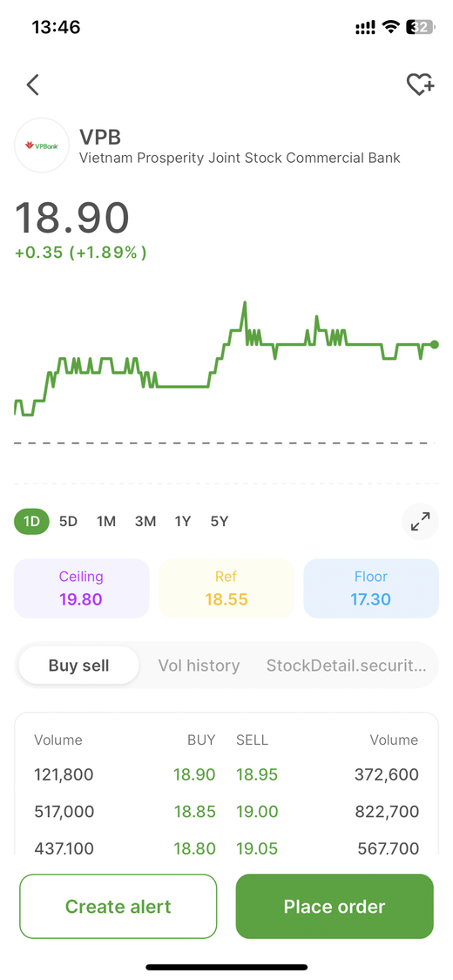Open the StockDetail.securit... tab
This screenshot has height=980, width=453.
[347, 666]
